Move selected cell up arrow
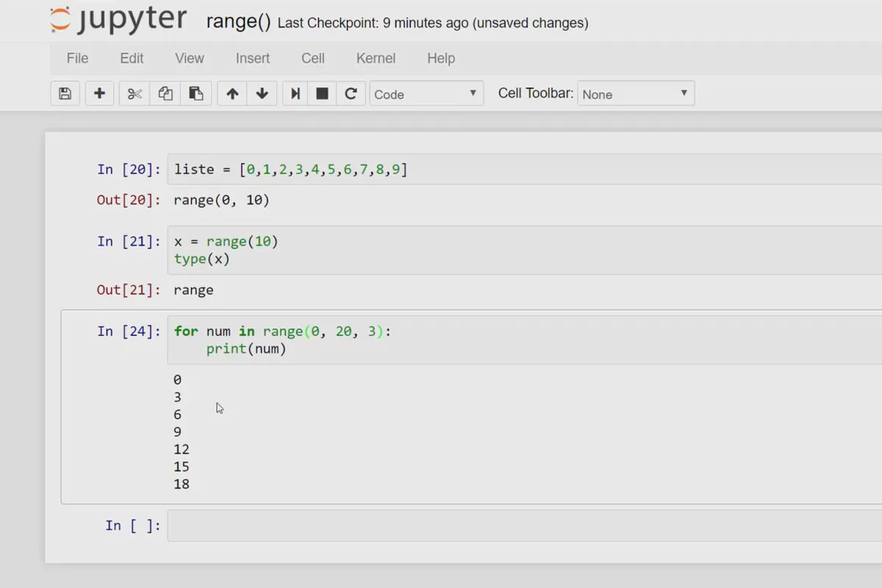The width and height of the screenshot is (882, 588). click(232, 93)
